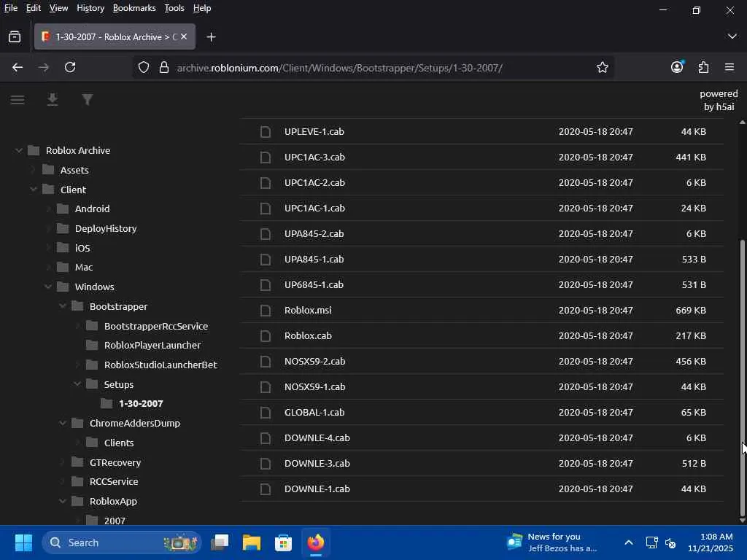
Task: Select the GTRecovery folder in tree
Action: 115,462
